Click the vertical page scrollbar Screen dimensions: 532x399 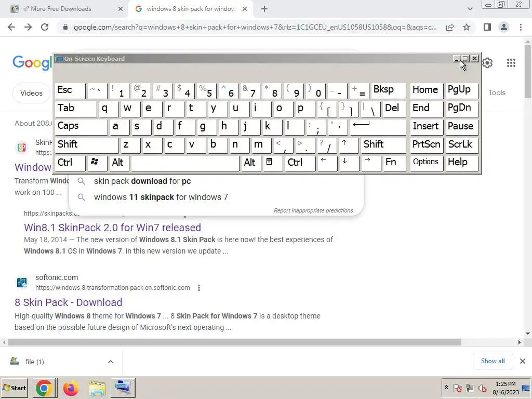tap(528, 71)
